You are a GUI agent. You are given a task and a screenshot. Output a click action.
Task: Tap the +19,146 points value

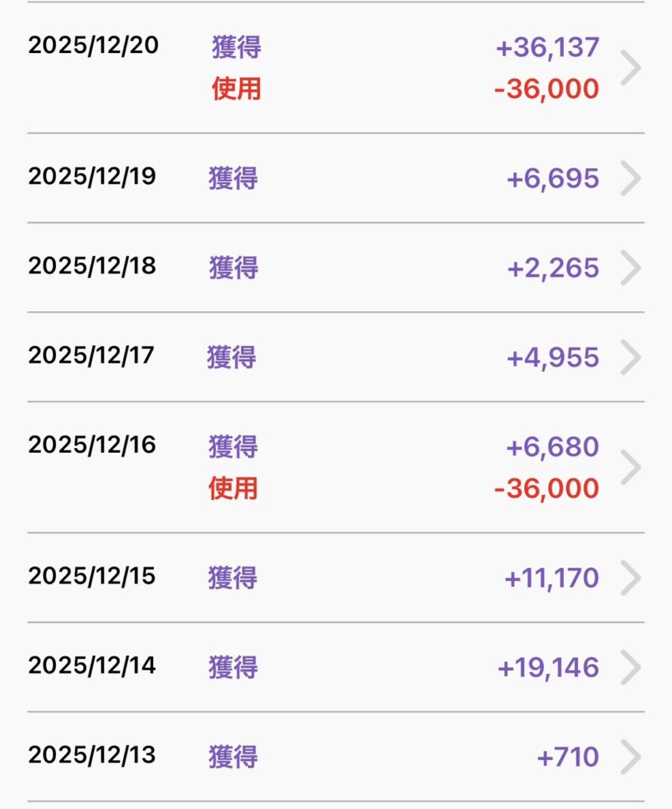tap(548, 668)
